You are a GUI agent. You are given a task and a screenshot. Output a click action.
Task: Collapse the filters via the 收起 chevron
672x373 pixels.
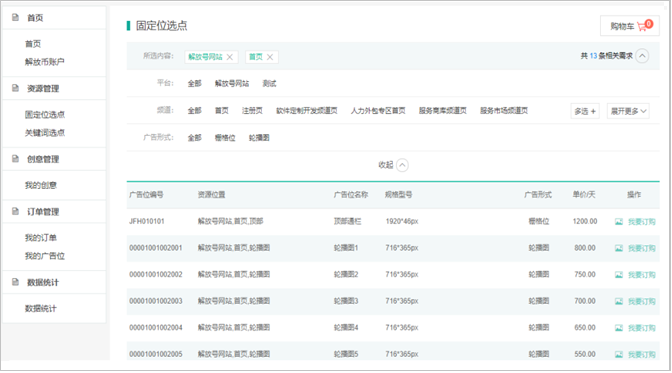tap(402, 165)
